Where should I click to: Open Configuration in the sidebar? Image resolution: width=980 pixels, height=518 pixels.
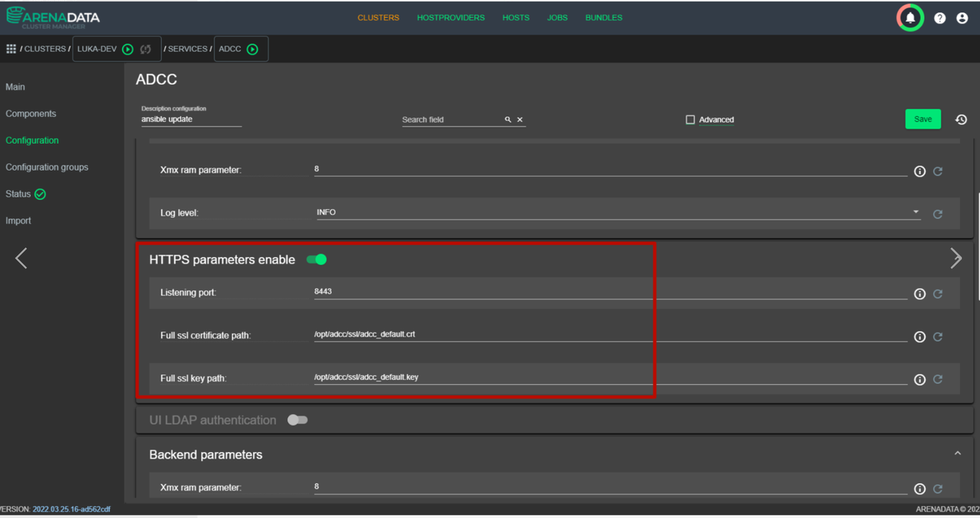point(32,141)
